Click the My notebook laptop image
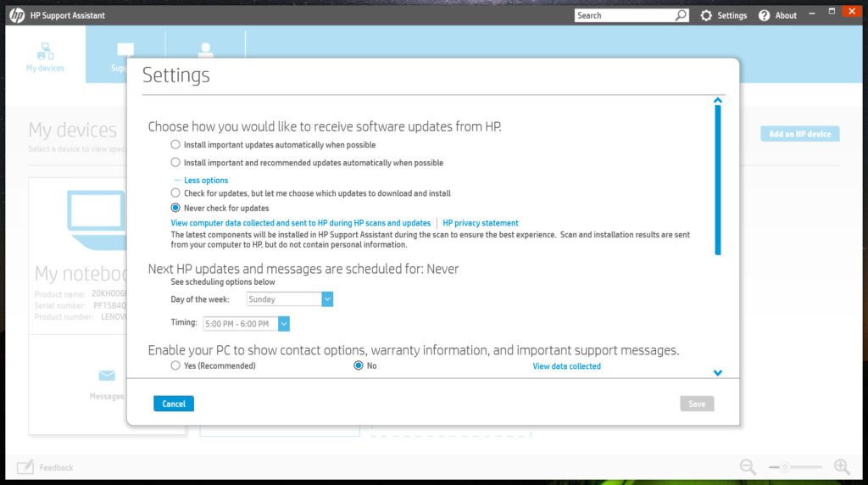 [97, 220]
